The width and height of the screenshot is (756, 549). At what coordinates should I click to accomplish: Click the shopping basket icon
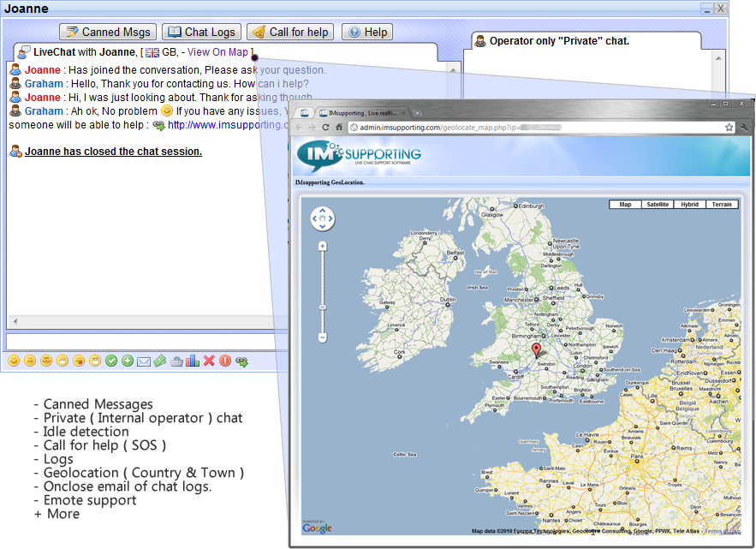coord(176,361)
